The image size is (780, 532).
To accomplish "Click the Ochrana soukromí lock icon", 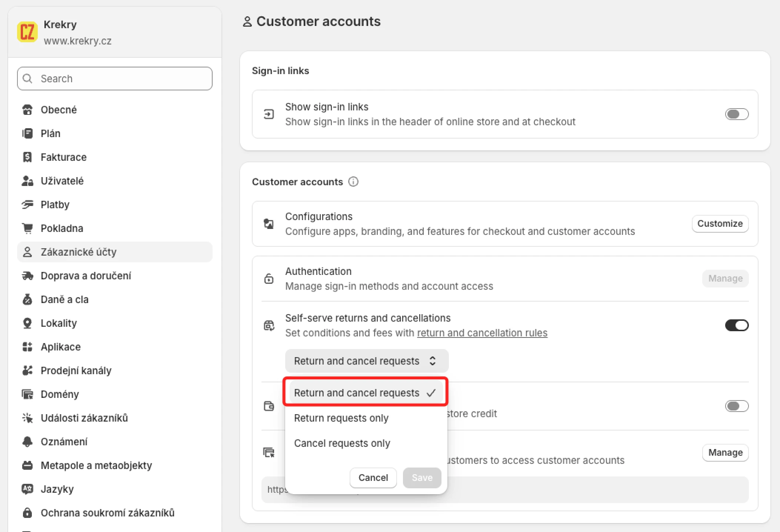I will (x=27, y=513).
